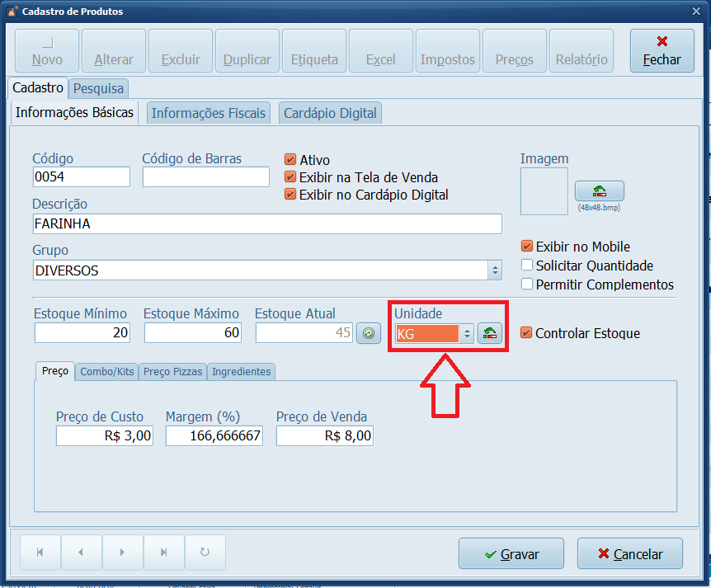Click the Cancelar button
This screenshot has width=711, height=588.
pos(630,554)
